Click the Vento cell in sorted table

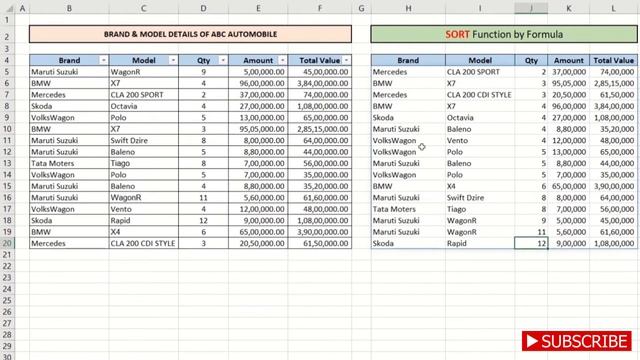coord(480,140)
